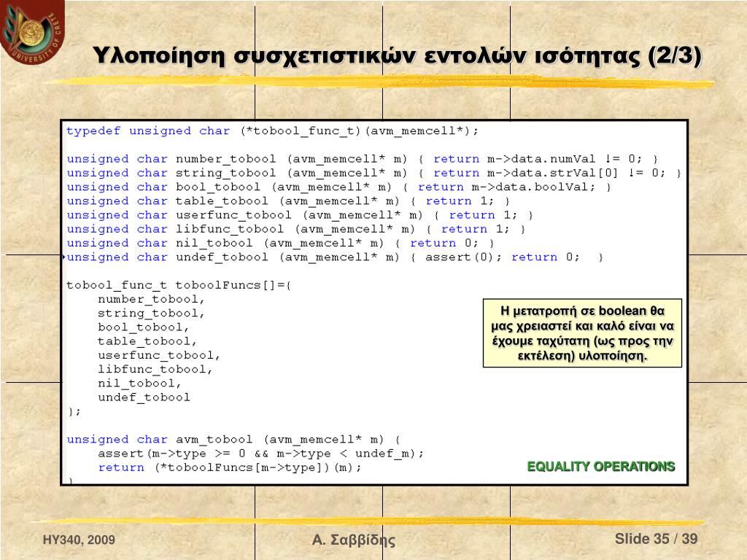
Task: Select the 'return (*toboolFuncs[m->type])(m);' line
Action: coord(230,467)
